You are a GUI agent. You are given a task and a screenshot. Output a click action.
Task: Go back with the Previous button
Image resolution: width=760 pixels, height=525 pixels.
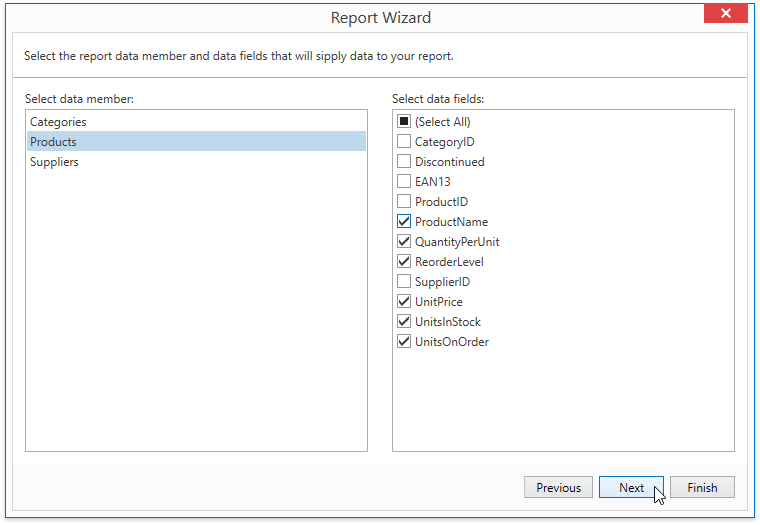(558, 487)
